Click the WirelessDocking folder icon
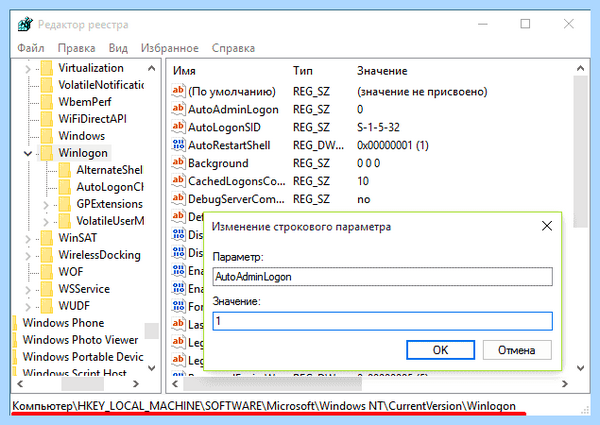The width and height of the screenshot is (600, 425). pos(47,255)
